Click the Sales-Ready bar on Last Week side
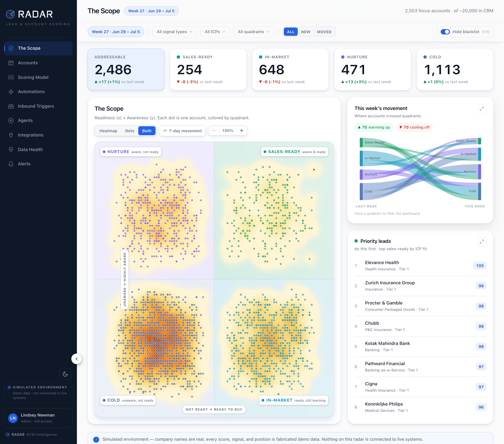The width and height of the screenshot is (504, 444). tap(361, 143)
